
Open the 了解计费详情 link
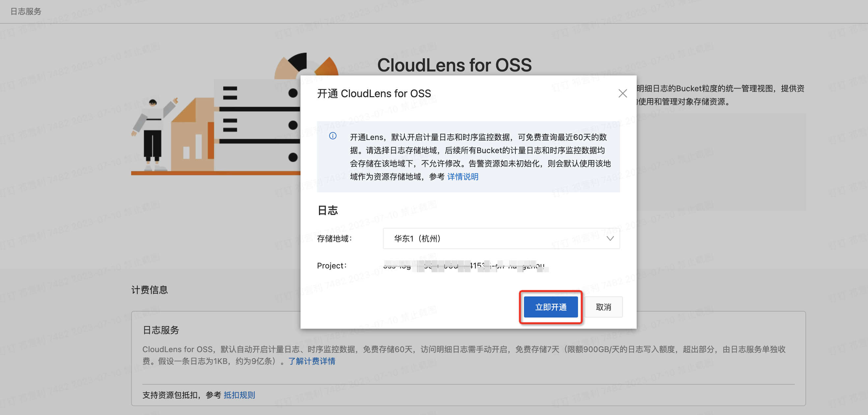(x=312, y=361)
